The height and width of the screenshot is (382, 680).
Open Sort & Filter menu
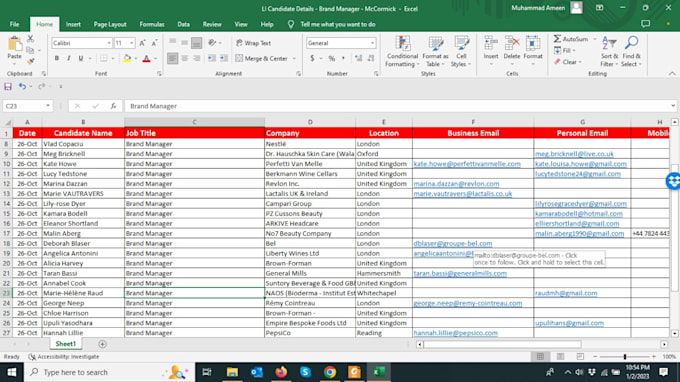pos(609,51)
